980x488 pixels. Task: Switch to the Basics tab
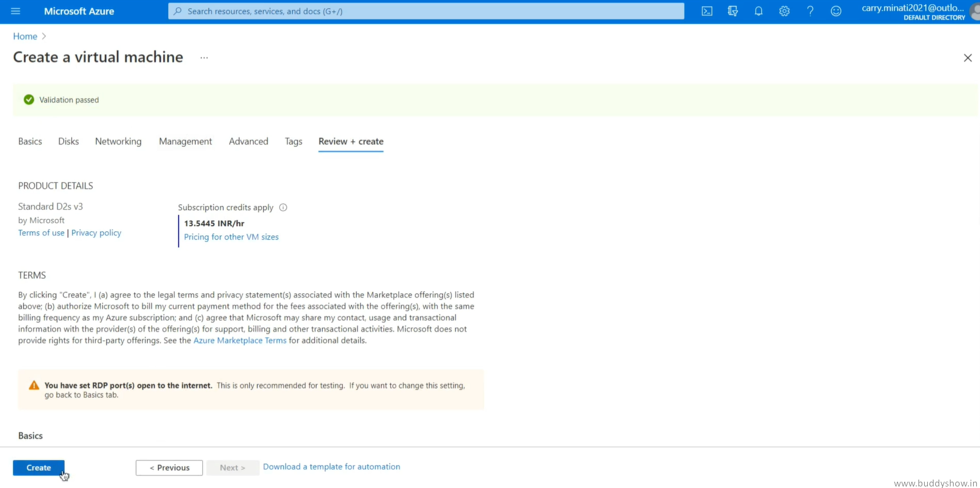30,141
